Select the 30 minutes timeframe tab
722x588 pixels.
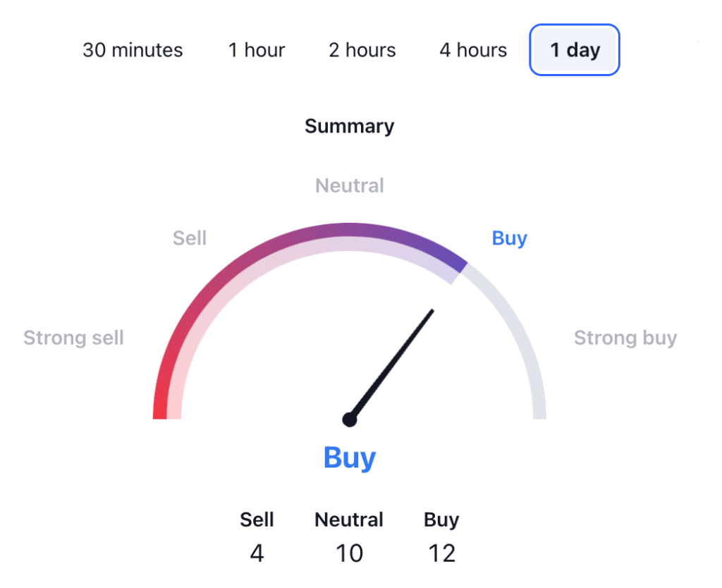pos(133,50)
